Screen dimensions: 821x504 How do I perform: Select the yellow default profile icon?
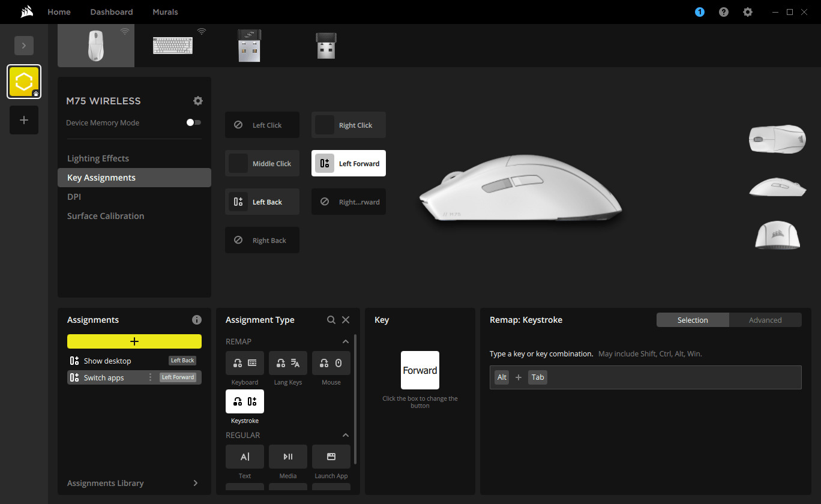tap(24, 82)
